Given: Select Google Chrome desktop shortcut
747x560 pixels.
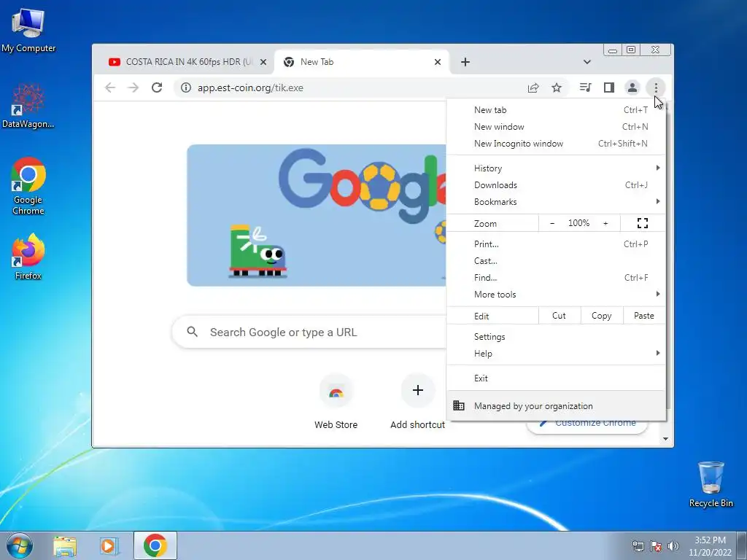Looking at the screenshot, I should tap(28, 186).
